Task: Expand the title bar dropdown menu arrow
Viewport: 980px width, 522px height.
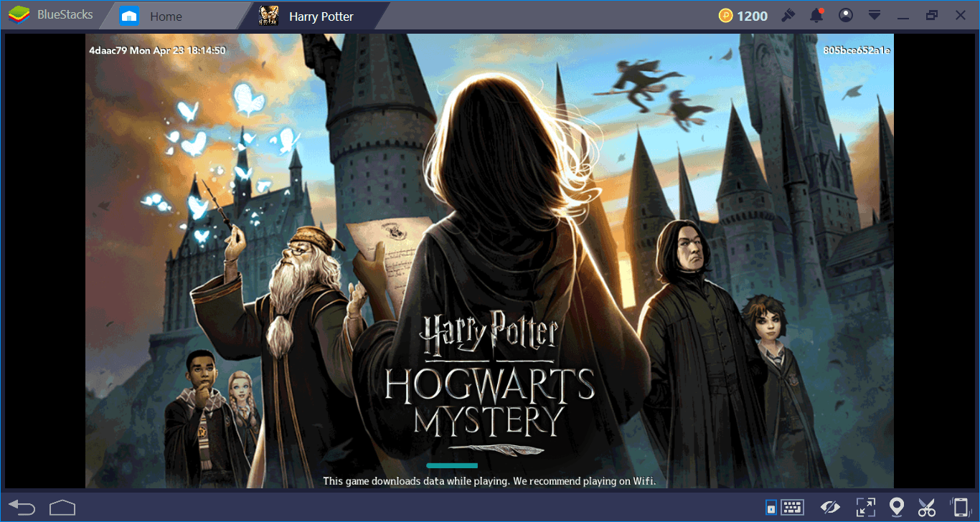Action: (x=874, y=15)
